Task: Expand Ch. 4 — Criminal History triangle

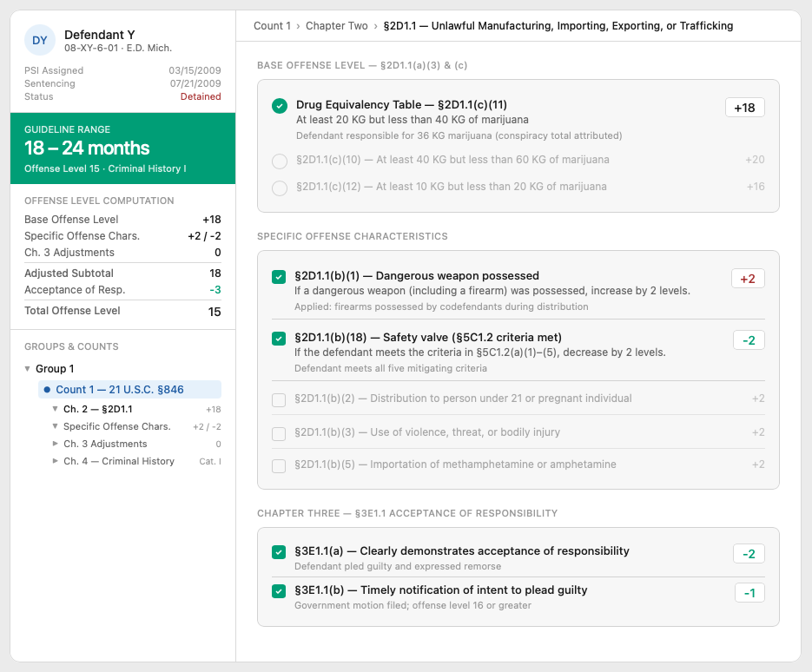Action: tap(55, 461)
